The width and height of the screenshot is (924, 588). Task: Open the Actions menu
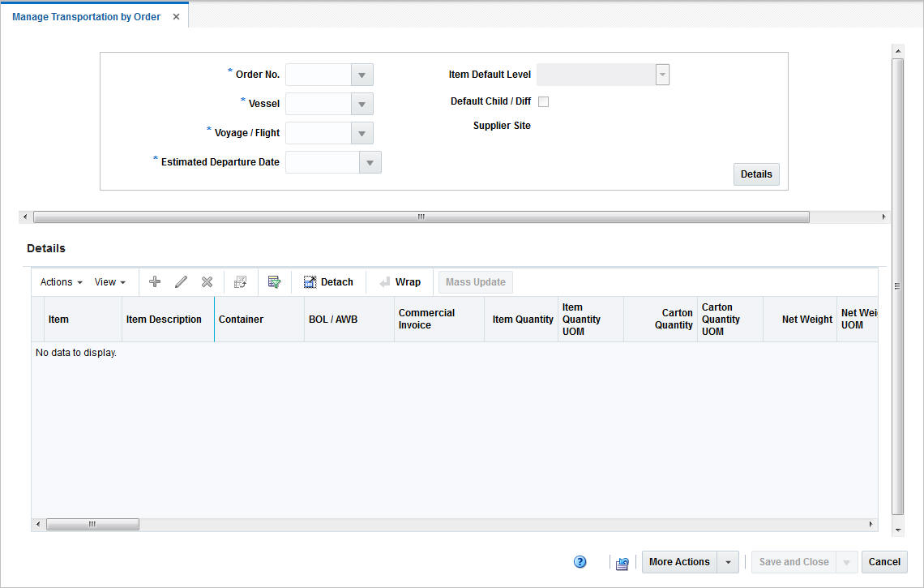(x=60, y=281)
